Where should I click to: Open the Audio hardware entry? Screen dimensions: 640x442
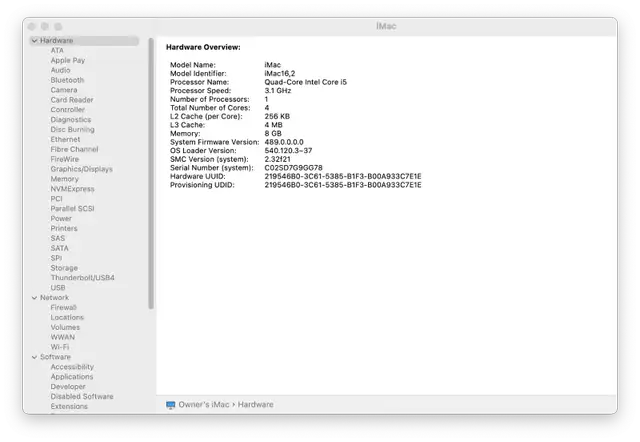[x=60, y=70]
